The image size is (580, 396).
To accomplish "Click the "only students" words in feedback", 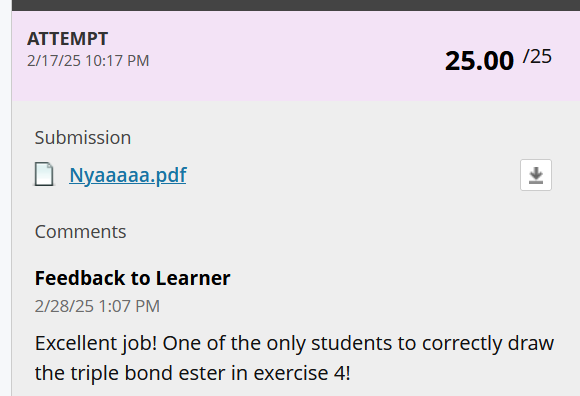I will (329, 343).
